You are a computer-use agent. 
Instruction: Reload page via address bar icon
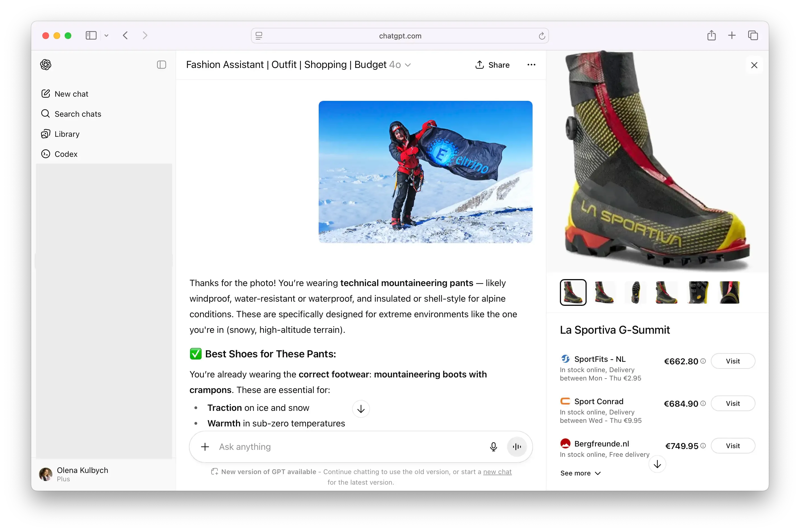pyautogui.click(x=542, y=36)
